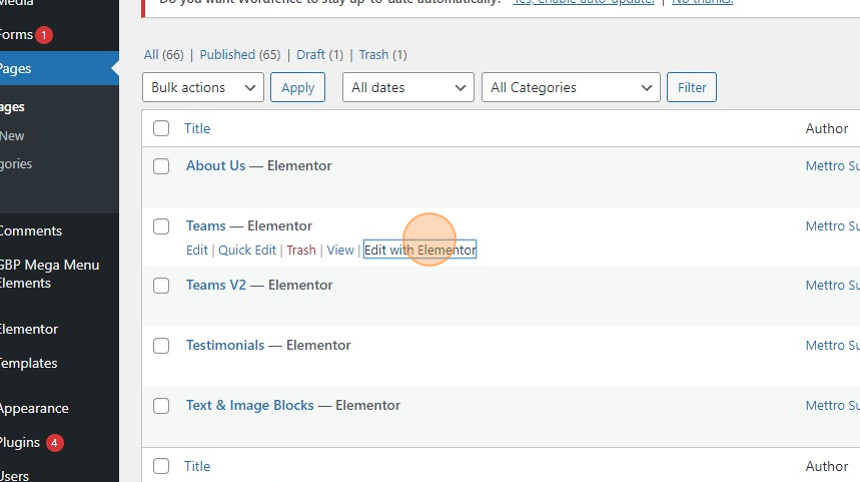Open the All dates dropdown
This screenshot has width=860, height=482.
pyautogui.click(x=408, y=87)
